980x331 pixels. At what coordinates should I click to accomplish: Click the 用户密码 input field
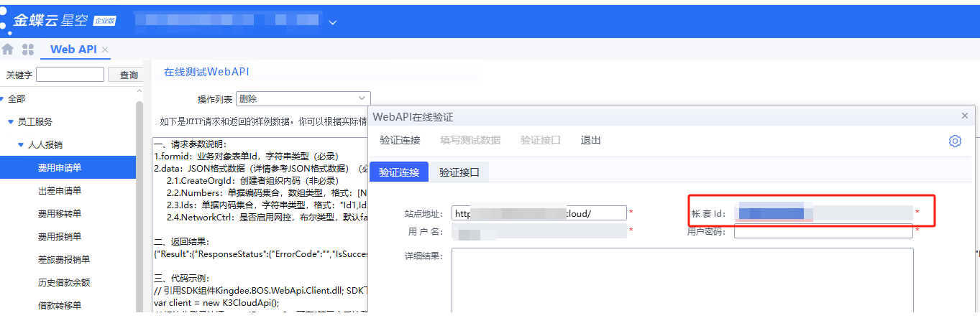pyautogui.click(x=823, y=232)
